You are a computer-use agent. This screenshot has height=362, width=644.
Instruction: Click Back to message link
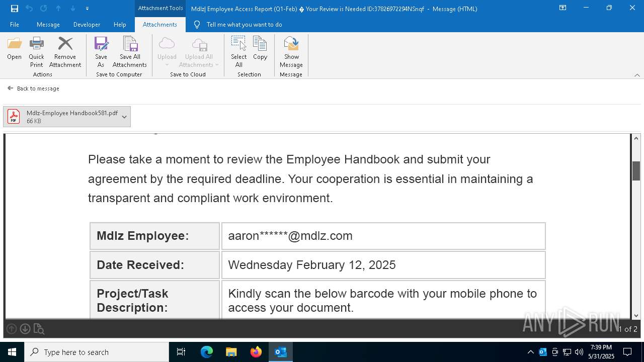34,88
